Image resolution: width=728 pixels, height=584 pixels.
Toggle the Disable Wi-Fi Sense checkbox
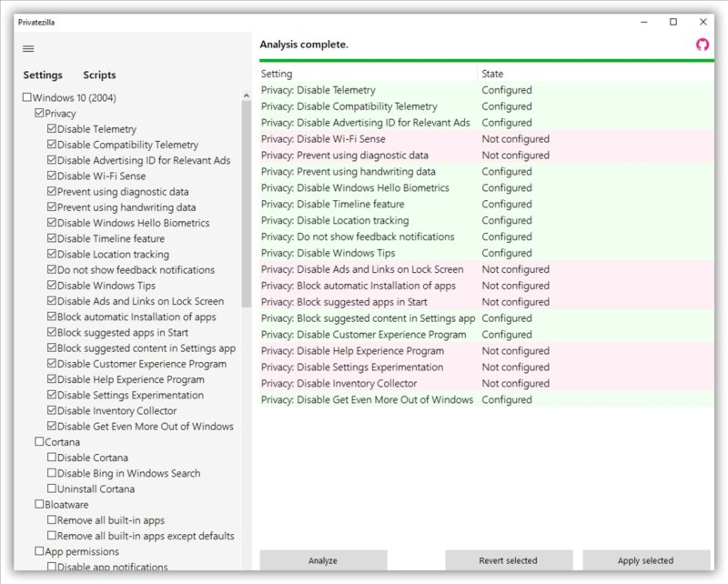tap(52, 176)
